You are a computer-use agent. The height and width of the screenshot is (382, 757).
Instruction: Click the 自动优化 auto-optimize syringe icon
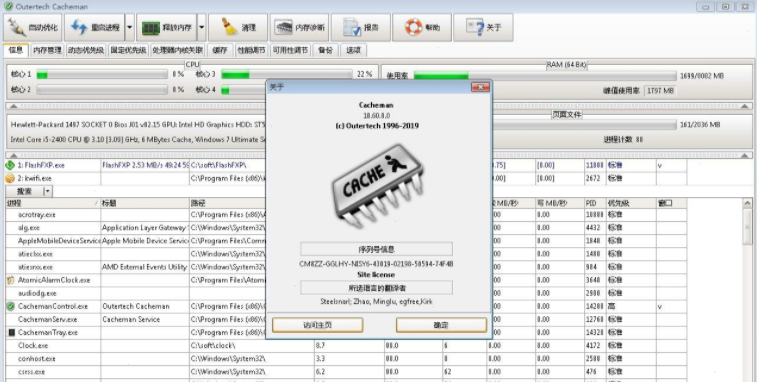[x=16, y=28]
